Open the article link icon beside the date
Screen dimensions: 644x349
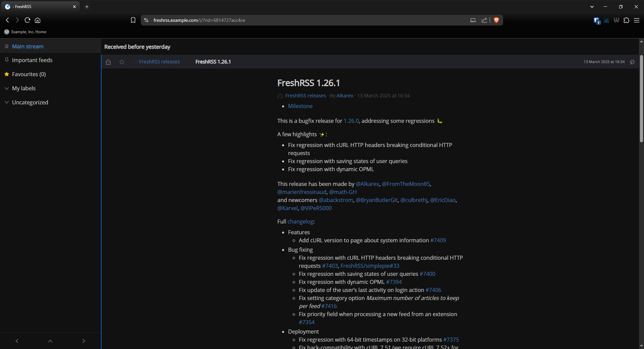pyautogui.click(x=632, y=62)
